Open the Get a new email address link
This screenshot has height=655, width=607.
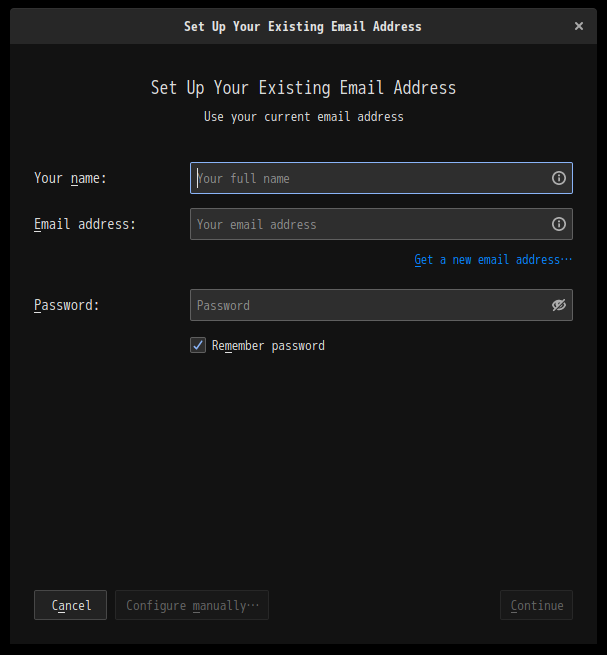pos(493,260)
